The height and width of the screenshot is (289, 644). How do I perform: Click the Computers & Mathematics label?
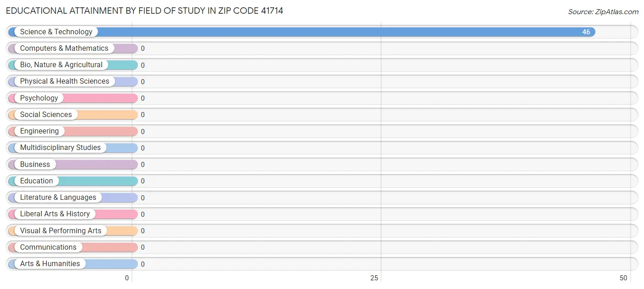64,48
